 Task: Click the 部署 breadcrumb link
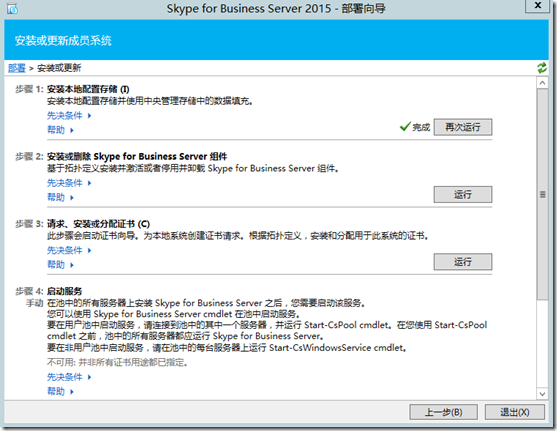(17, 68)
